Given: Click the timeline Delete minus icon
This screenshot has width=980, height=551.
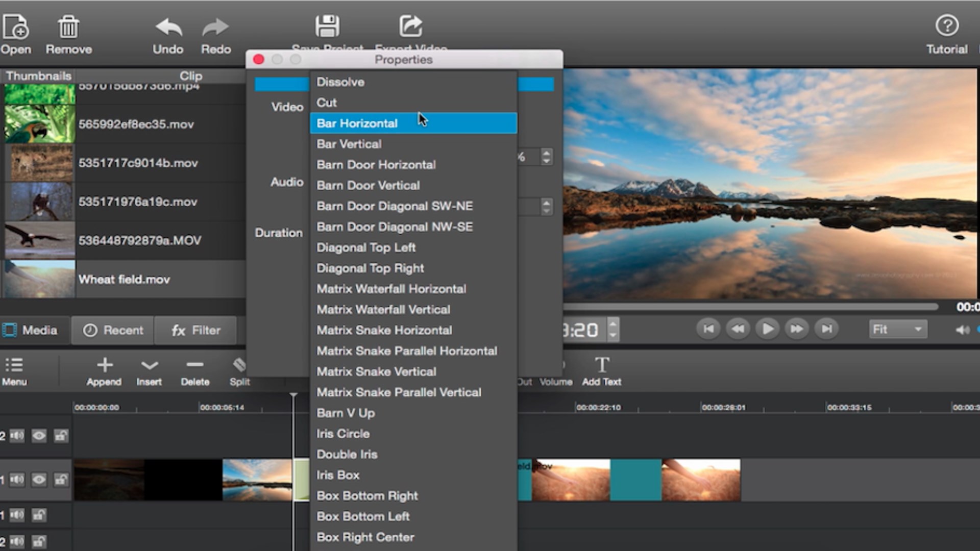Looking at the screenshot, I should [194, 365].
